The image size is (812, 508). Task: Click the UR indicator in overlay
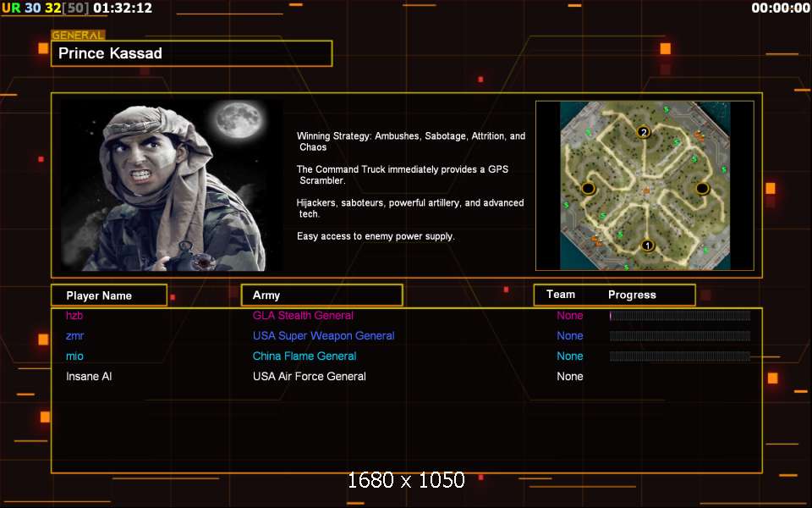11,8
